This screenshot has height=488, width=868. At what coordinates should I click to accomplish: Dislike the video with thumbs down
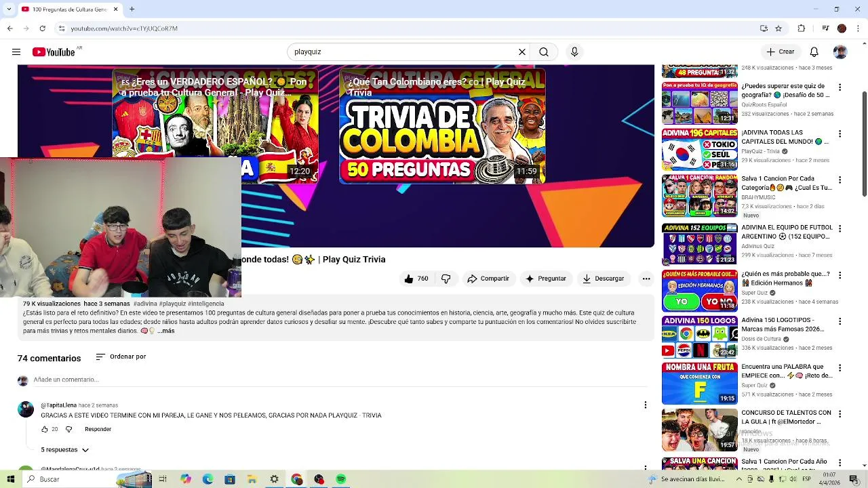point(446,279)
